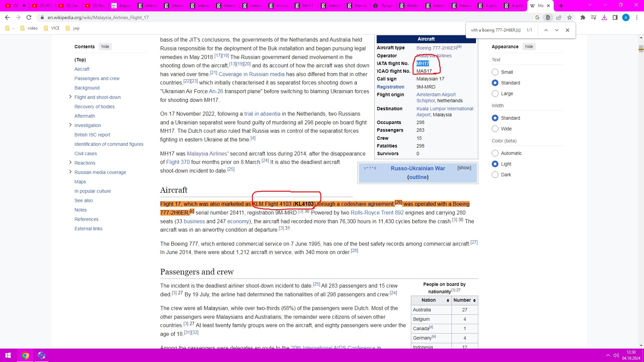Expand Reactions contents section
The image size is (644, 362).
tap(70, 163)
